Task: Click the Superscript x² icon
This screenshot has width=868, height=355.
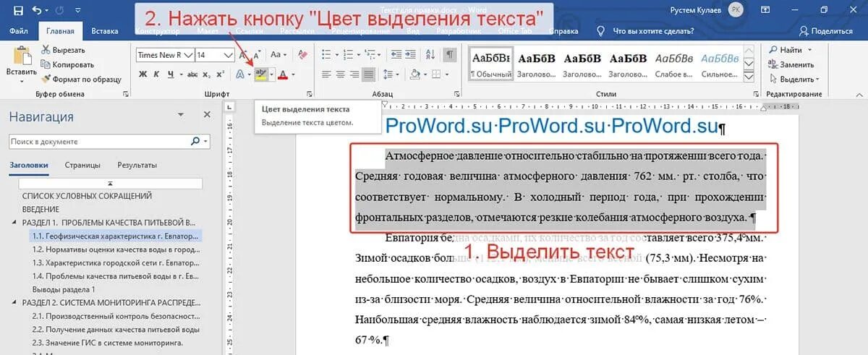Action: point(221,74)
